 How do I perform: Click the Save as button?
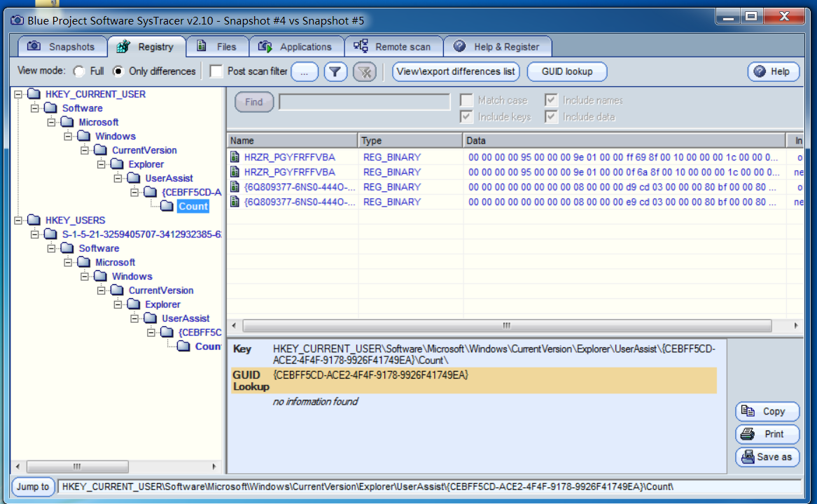pos(767,456)
